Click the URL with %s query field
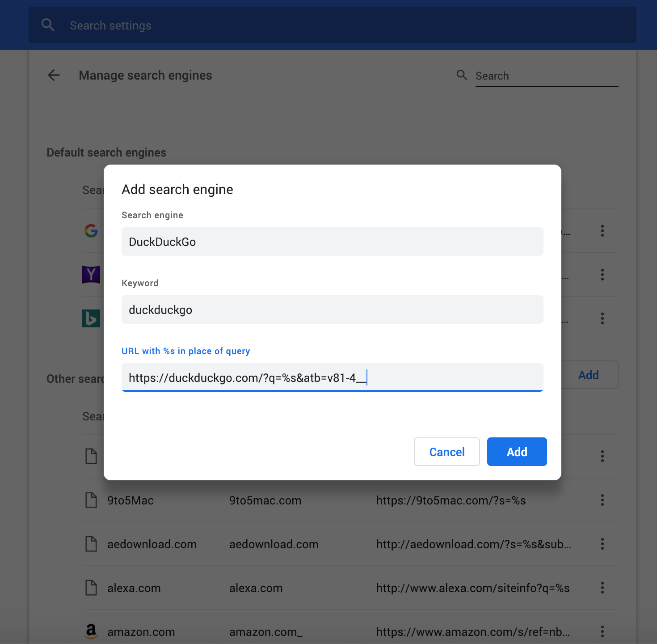Image resolution: width=657 pixels, height=644 pixels. tap(332, 377)
